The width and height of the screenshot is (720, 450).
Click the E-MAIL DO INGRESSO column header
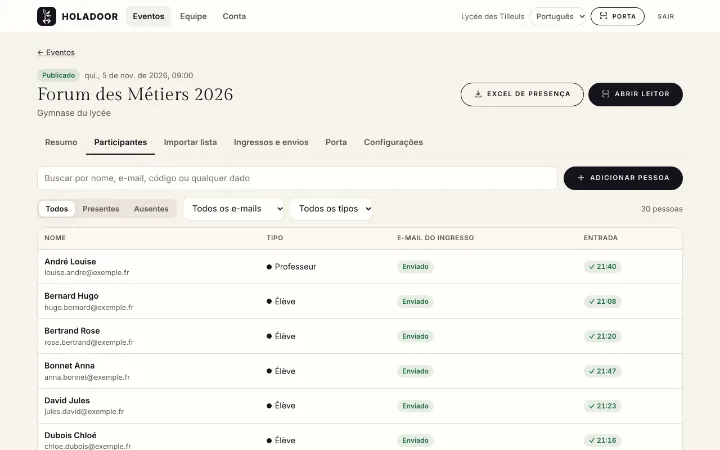(435, 238)
